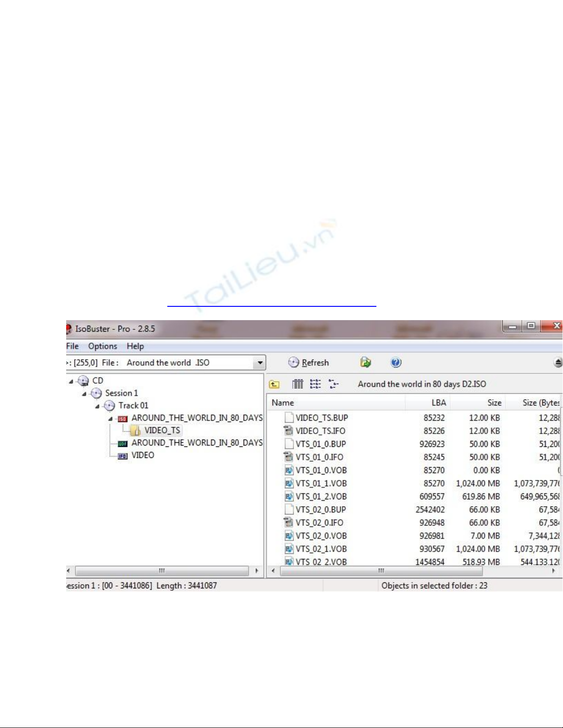563x728 pixels.
Task: Click the blue hyperlink above the window
Action: pos(272,305)
